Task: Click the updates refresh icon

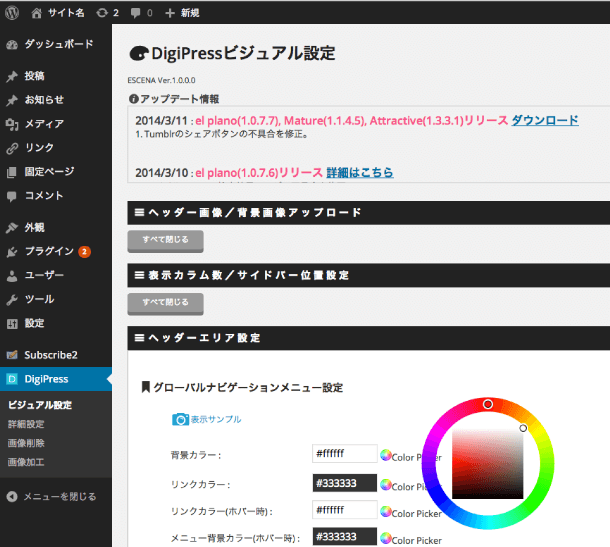Action: [102, 13]
